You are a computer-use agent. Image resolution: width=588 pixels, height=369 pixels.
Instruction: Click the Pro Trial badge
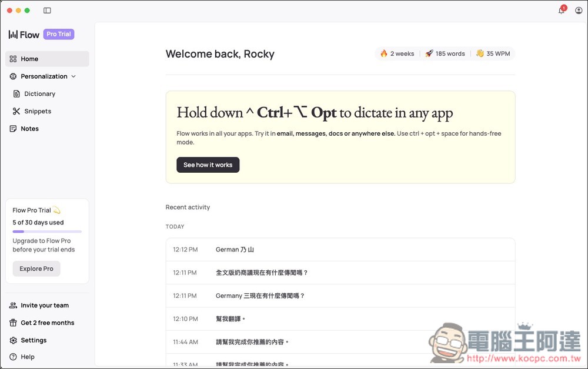[x=59, y=34]
